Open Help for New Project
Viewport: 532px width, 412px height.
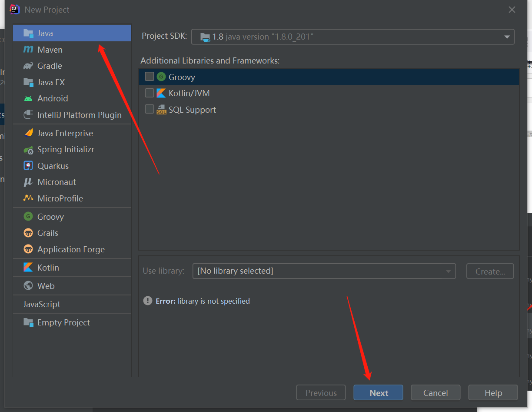[493, 393]
